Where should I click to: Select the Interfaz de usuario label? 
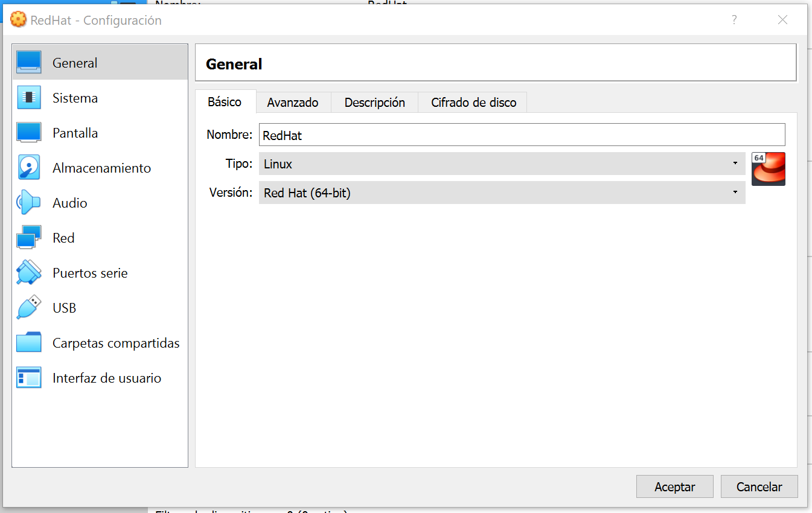[107, 378]
